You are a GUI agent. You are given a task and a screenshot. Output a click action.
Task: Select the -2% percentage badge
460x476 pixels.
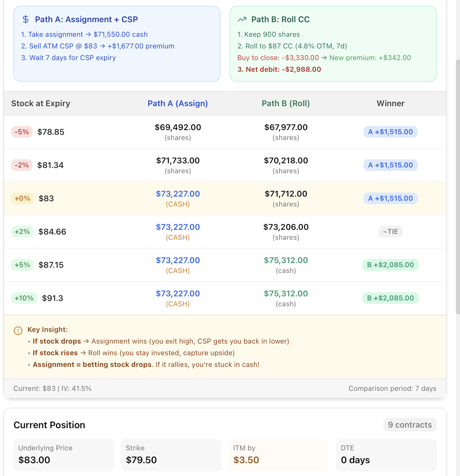pyautogui.click(x=22, y=165)
